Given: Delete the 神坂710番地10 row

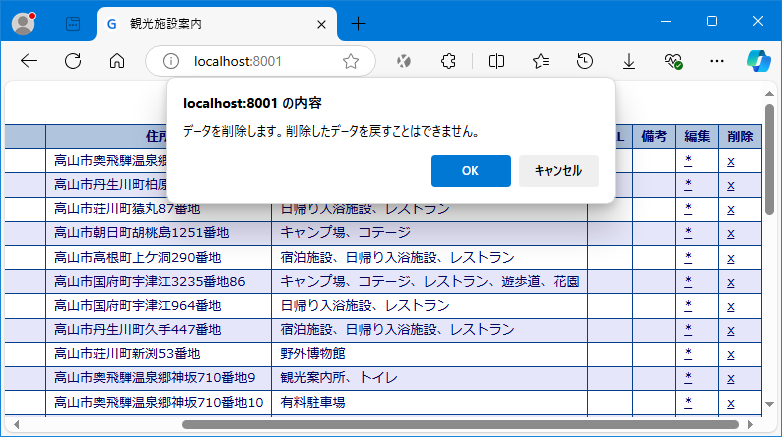Looking at the screenshot, I should (731, 404).
